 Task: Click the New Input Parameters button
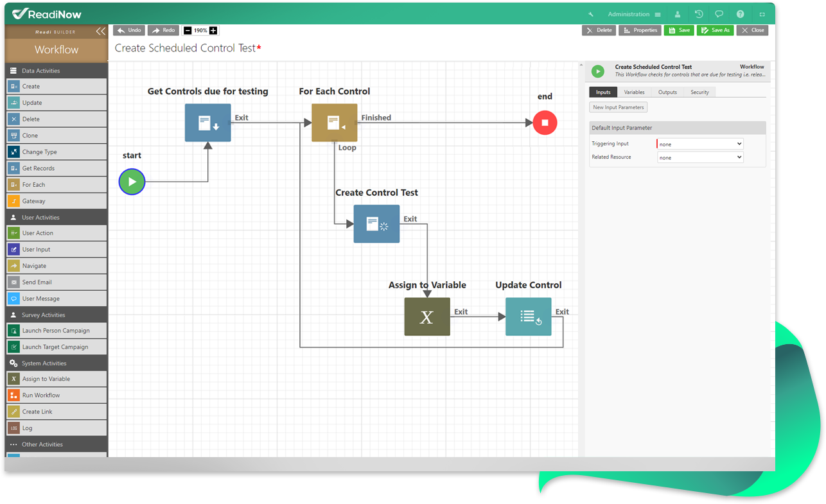tap(618, 107)
